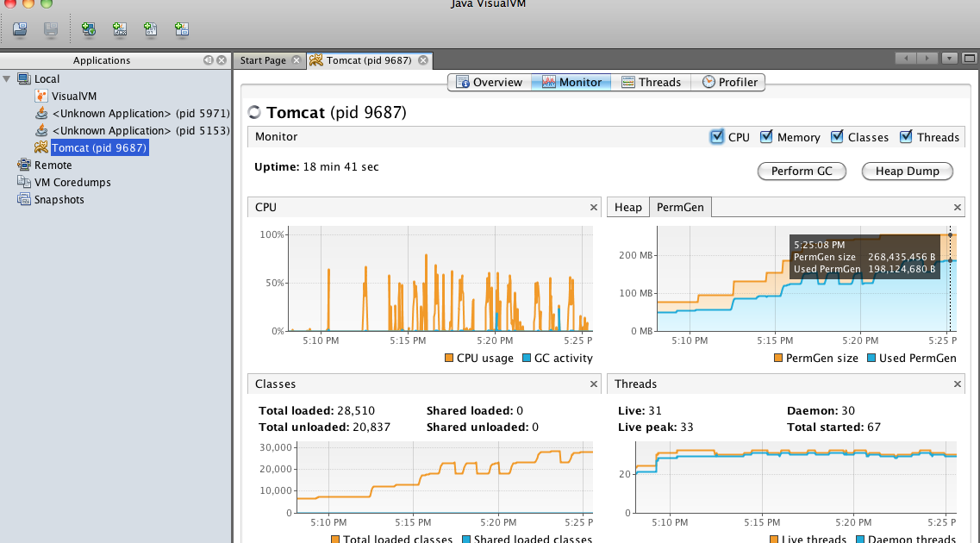Close the Start Page tab
The height and width of the screenshot is (543, 980).
[x=296, y=60]
